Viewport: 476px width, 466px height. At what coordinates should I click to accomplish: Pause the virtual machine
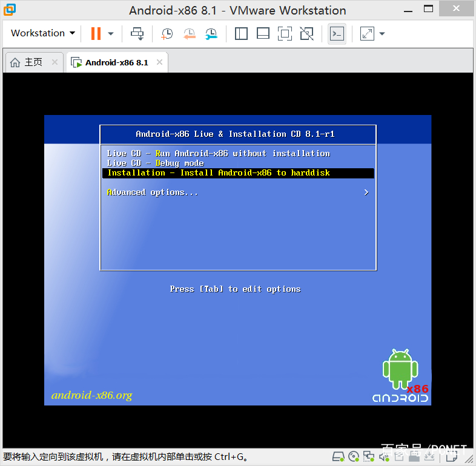(96, 33)
